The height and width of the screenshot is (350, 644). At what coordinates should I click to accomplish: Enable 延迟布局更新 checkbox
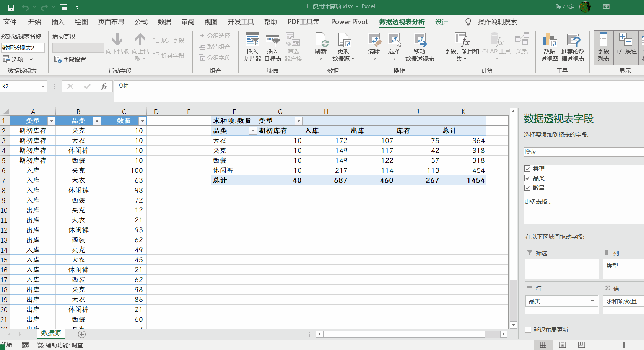coord(528,330)
